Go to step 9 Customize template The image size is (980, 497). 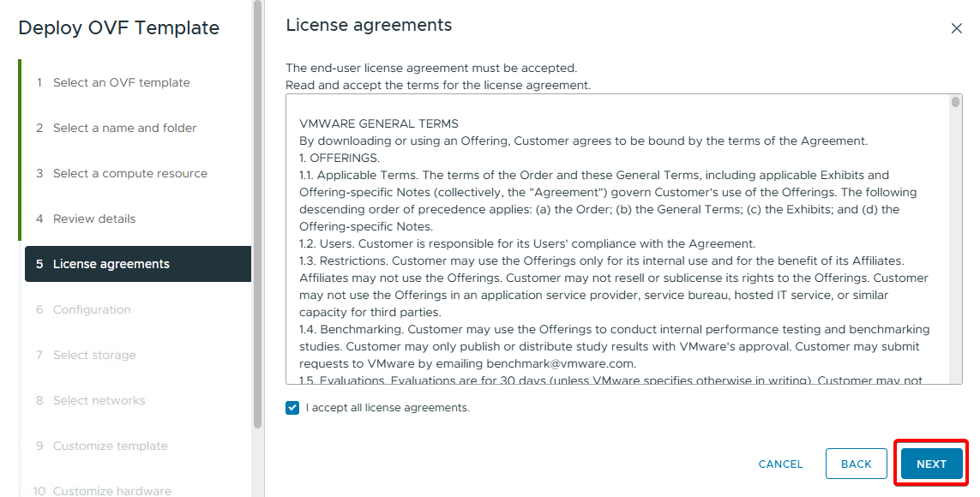[110, 446]
